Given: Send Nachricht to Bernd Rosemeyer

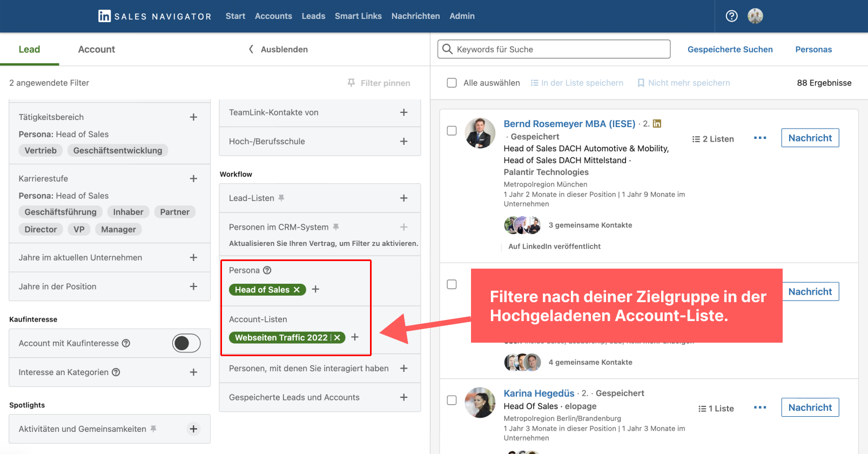Looking at the screenshot, I should pos(810,138).
